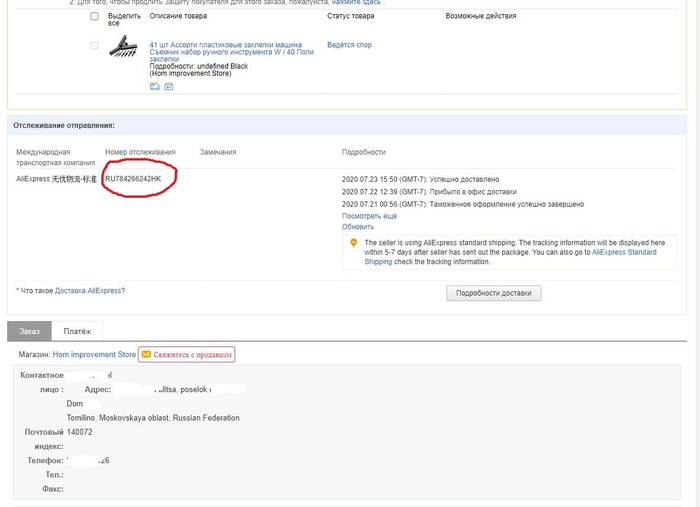700x507 pixels.
Task: Click the envelope icon on contact seller button
Action: coord(146,355)
